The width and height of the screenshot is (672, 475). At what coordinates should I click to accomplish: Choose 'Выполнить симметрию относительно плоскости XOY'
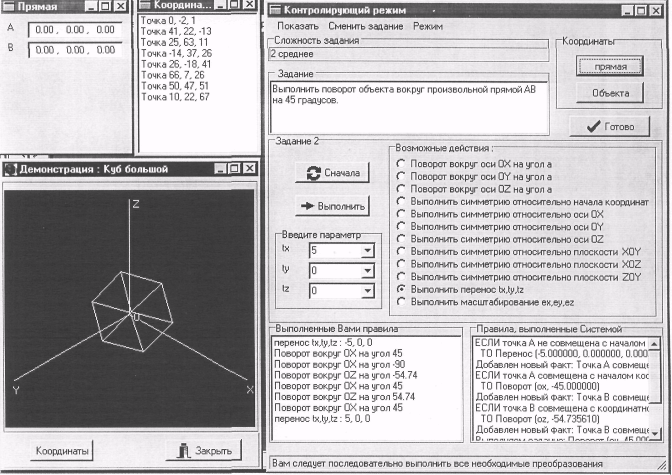[401, 253]
